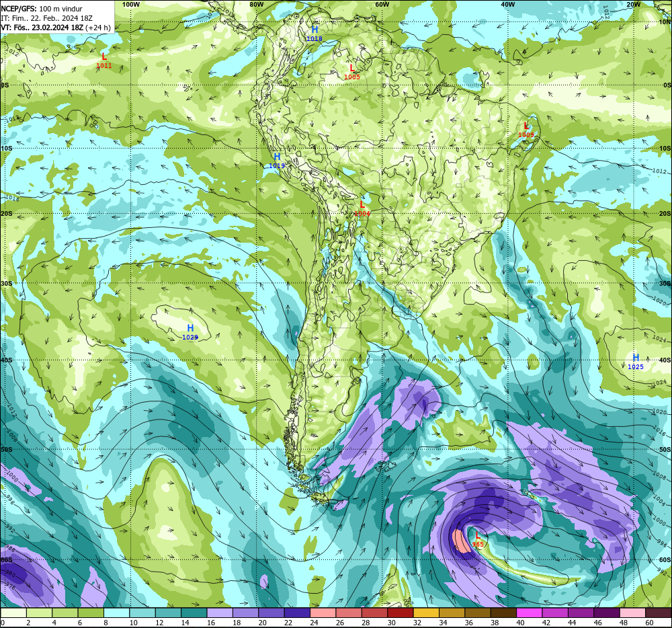Click the 80W longitude label
Screen dimensions: 672x628
[256, 4]
